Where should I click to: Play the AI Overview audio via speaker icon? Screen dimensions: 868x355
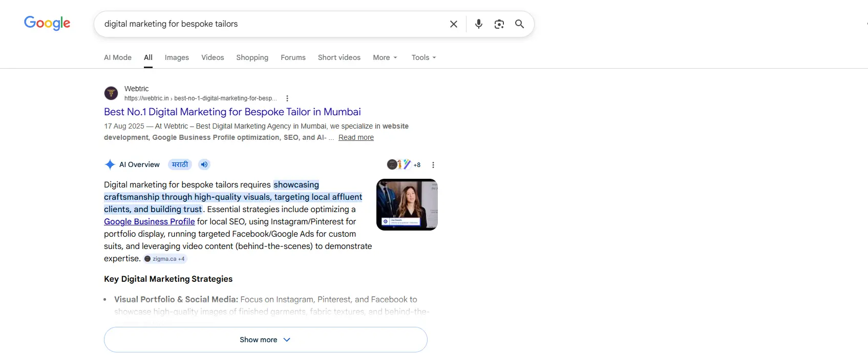point(204,164)
